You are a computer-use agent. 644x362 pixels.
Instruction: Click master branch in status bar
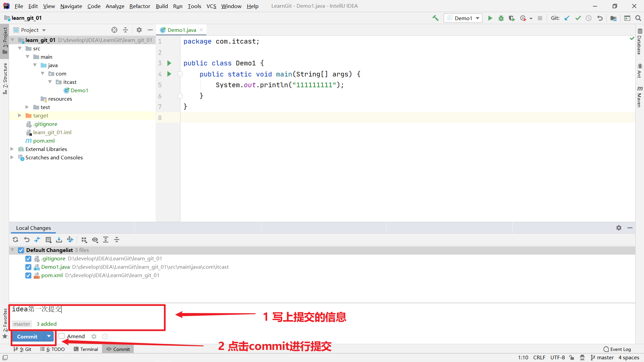[602, 358]
